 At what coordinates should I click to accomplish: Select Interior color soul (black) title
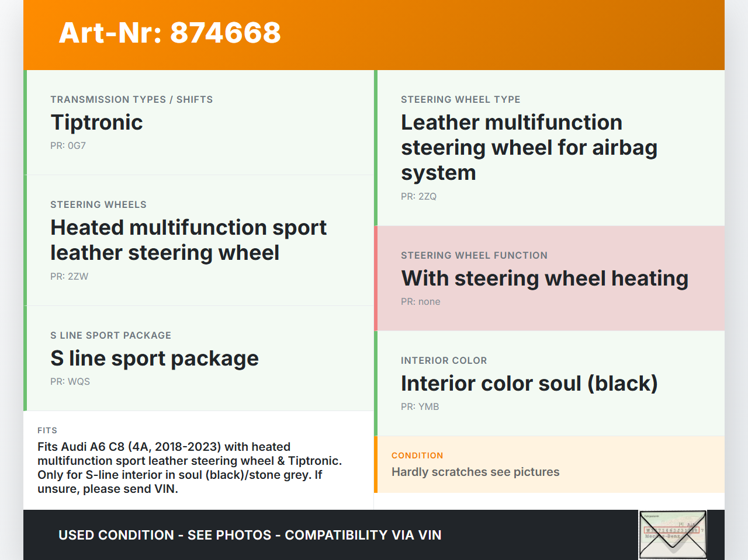(x=529, y=384)
